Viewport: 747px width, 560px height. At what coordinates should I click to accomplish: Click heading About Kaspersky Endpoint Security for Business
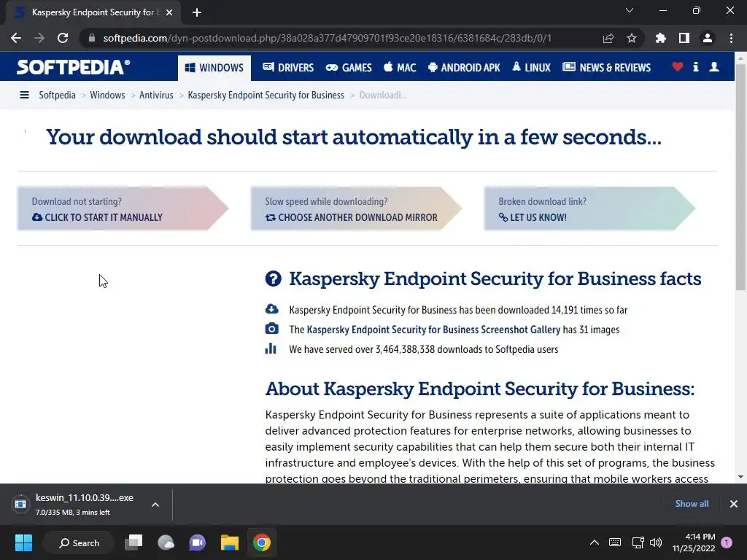click(480, 389)
